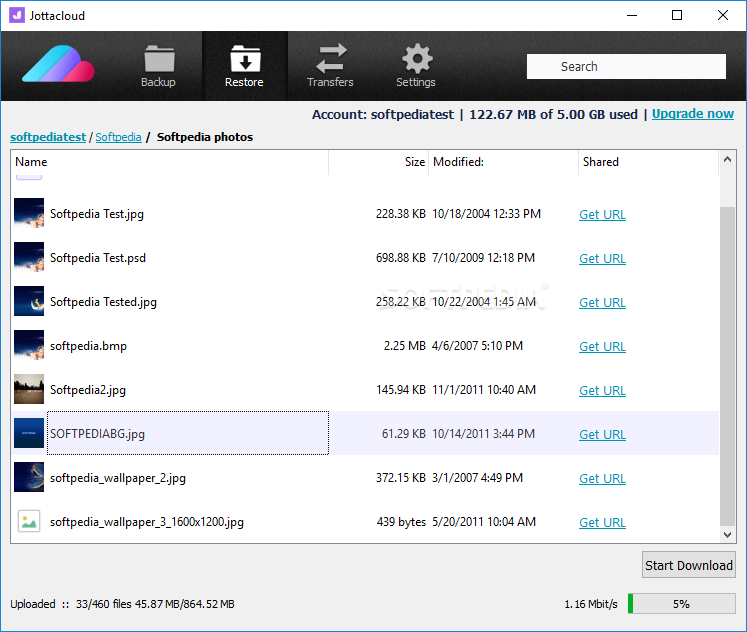Follow the Upgrade now link
Screen dimensions: 747x632
[x=693, y=114]
